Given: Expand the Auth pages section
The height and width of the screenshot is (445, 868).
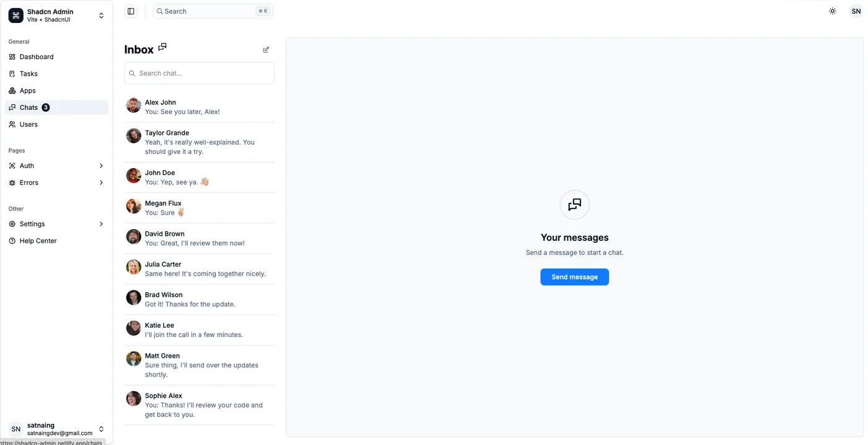Looking at the screenshot, I should [x=56, y=166].
